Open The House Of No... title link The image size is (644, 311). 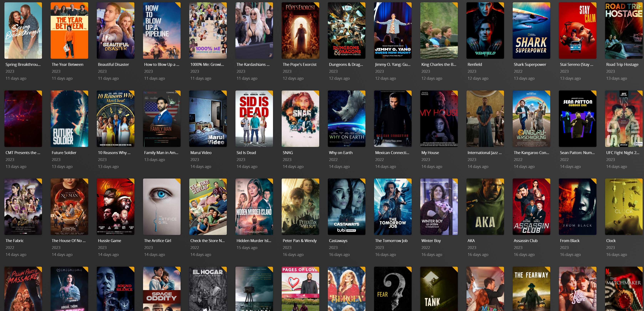tap(69, 241)
